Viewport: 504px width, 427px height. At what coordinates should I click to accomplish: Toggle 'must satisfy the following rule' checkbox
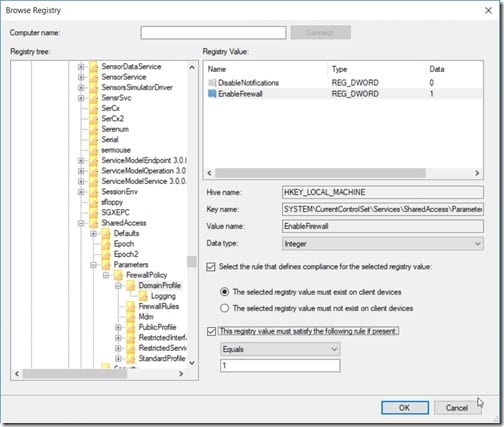coord(211,331)
